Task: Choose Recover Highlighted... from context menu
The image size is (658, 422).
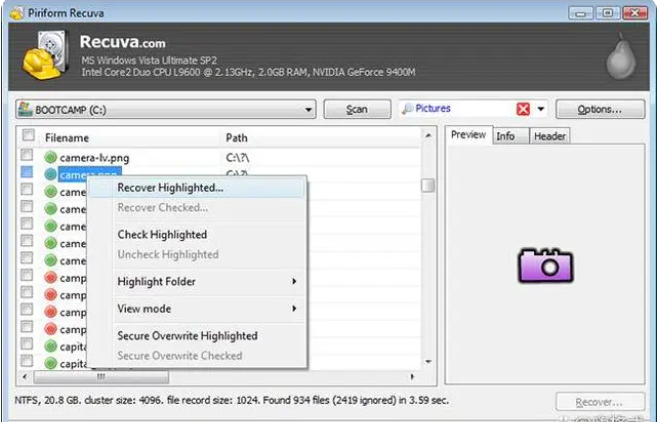Action: click(x=197, y=188)
